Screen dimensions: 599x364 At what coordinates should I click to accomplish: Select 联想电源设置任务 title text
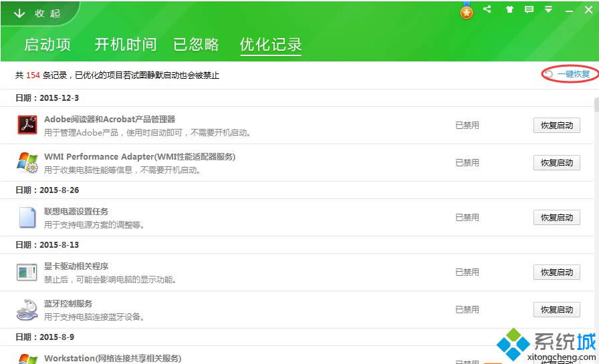(x=76, y=211)
